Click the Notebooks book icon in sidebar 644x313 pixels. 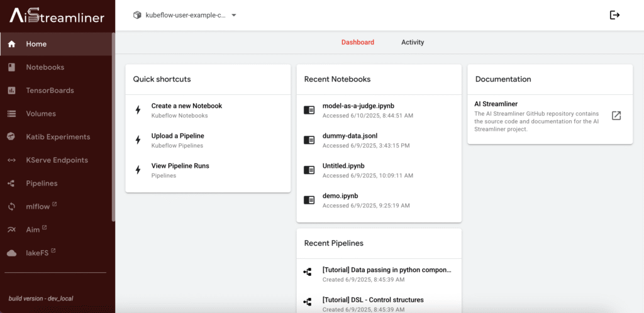[x=11, y=67]
